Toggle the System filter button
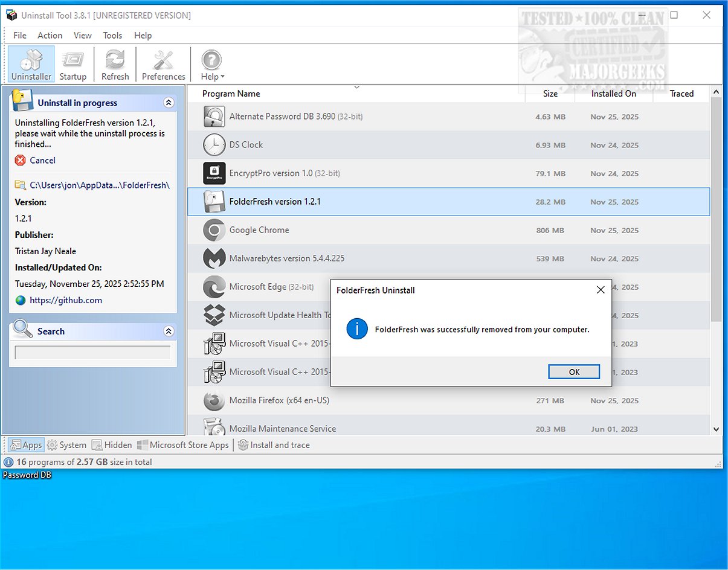The image size is (728, 570). pos(66,445)
